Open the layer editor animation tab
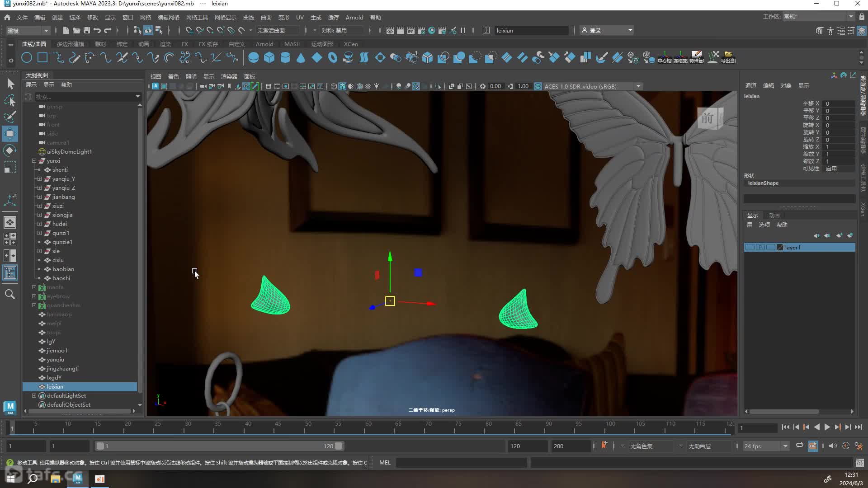 pos(774,215)
